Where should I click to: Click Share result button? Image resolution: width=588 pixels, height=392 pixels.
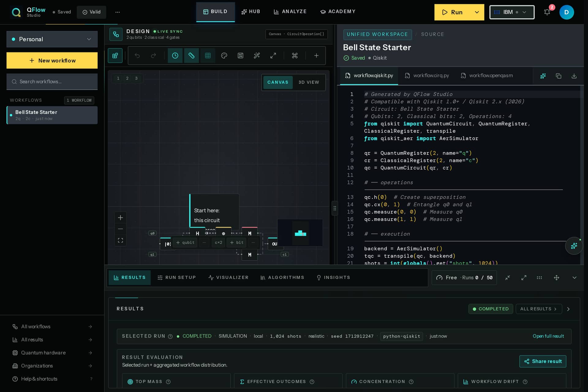(543, 361)
